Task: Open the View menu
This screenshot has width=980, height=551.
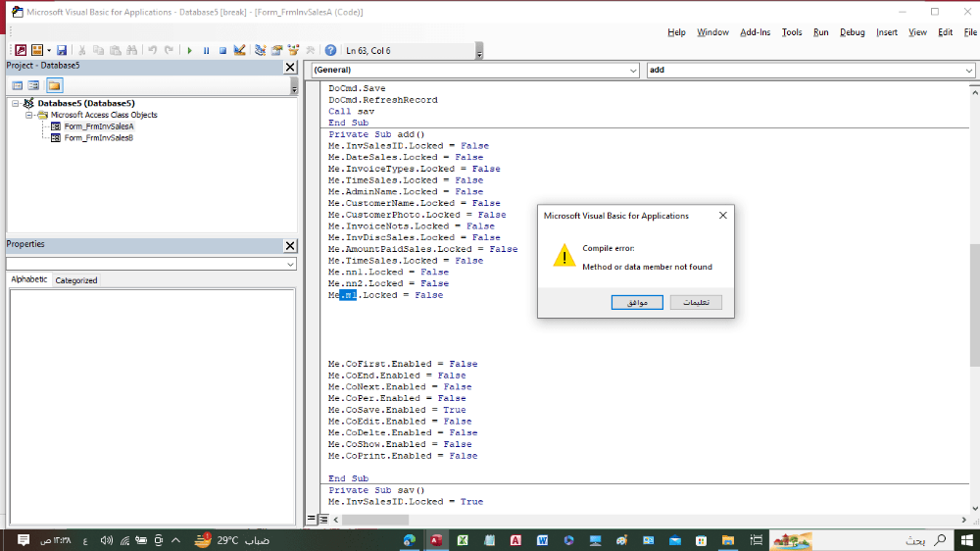Action: pos(917,32)
